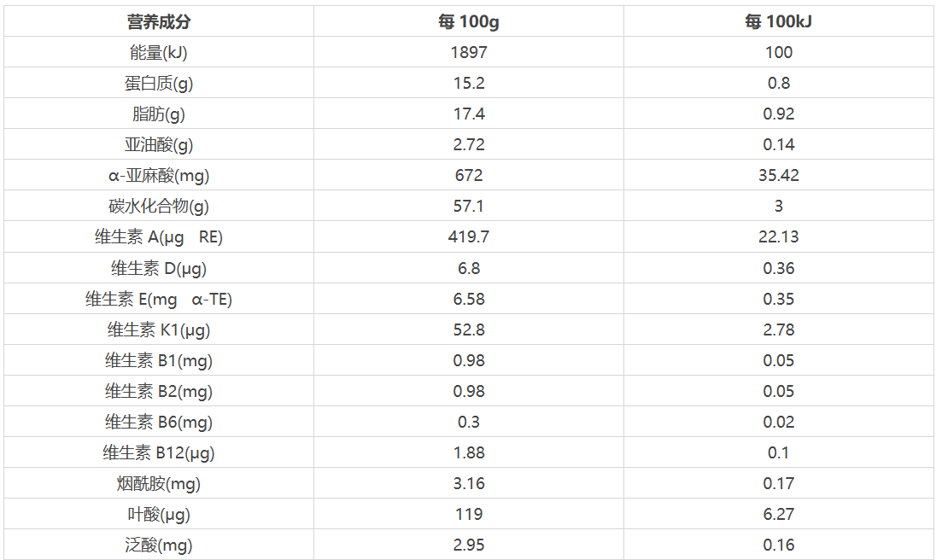
Task: Click the 碳水化合物(g) cell
Action: 158,206
